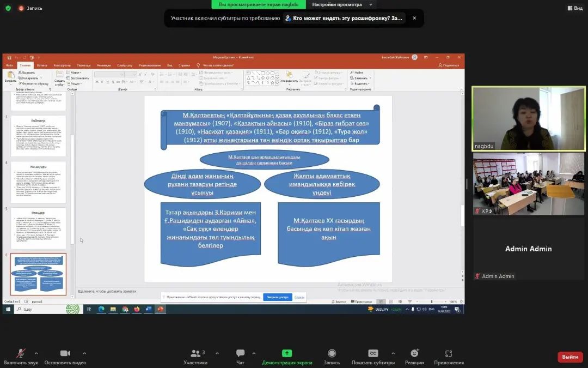
Task: Switch to the Конструктор ribbon tab
Action: [62, 65]
